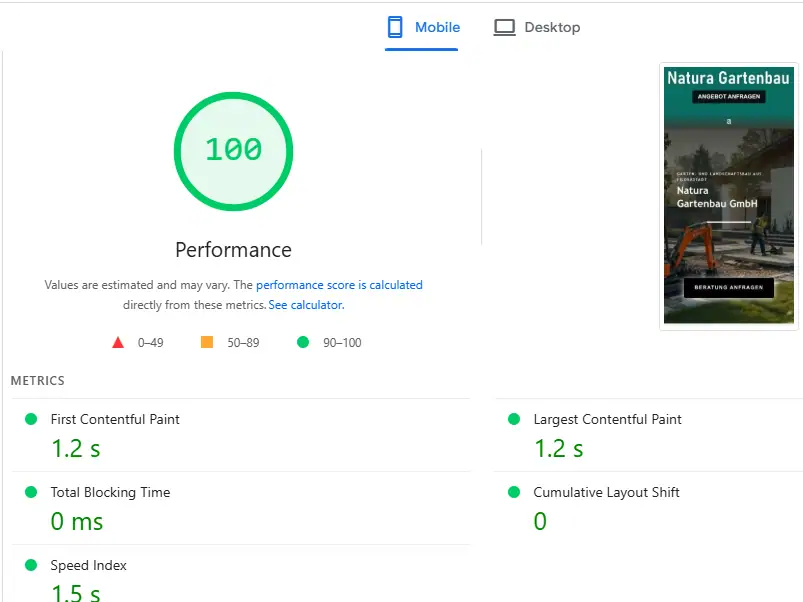
Task: Click the desktop monitor icon
Action: coord(504,27)
